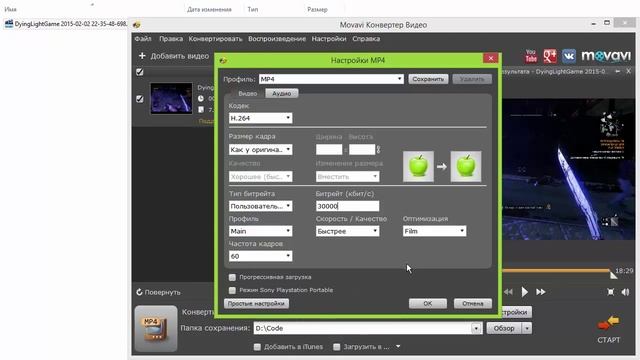Toggle Загрузить в checkbox

[337, 347]
